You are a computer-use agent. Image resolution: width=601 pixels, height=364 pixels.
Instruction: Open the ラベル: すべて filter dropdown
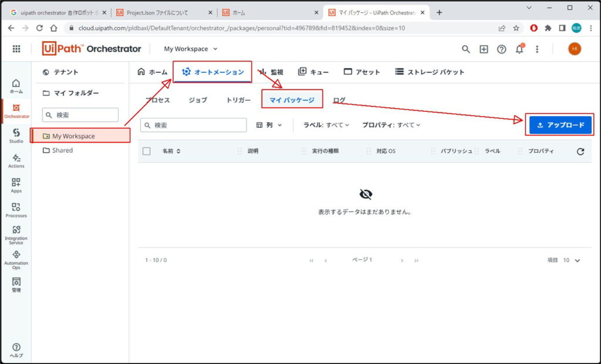coord(326,125)
